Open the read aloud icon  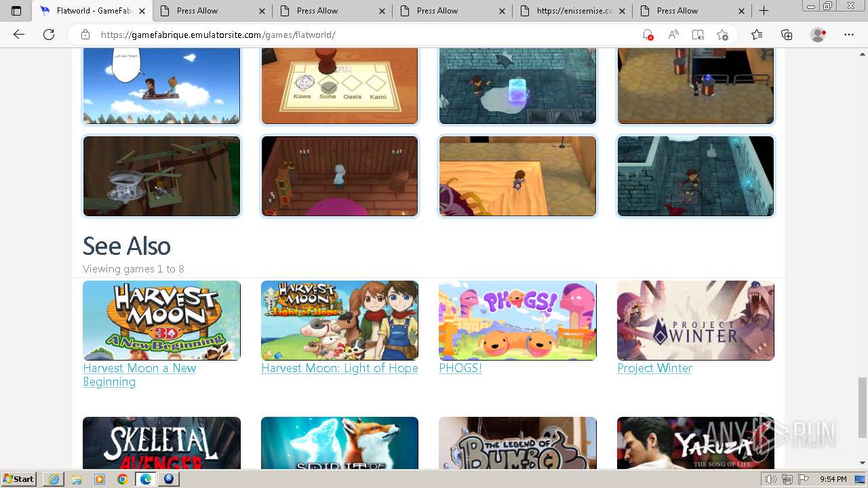point(673,35)
